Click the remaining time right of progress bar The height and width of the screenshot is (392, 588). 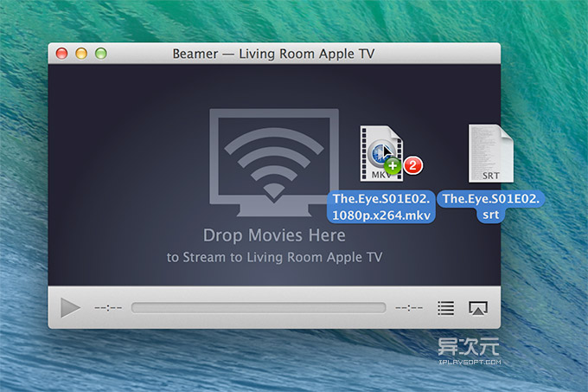(x=409, y=307)
